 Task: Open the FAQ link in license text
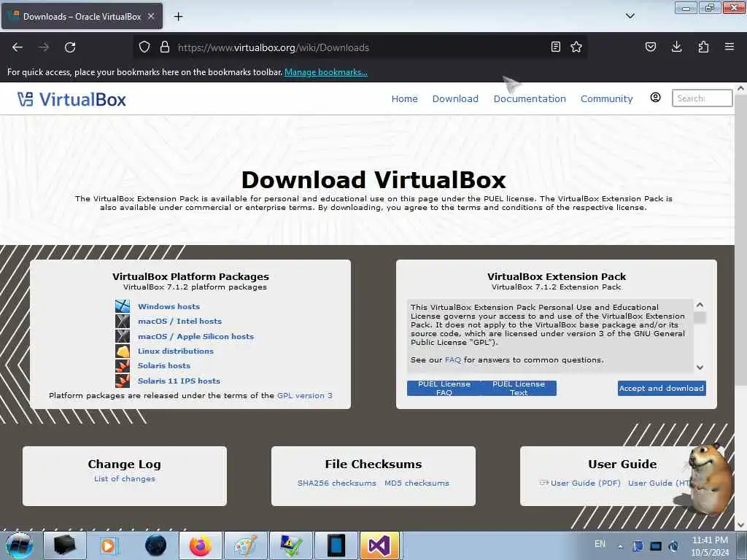click(452, 360)
